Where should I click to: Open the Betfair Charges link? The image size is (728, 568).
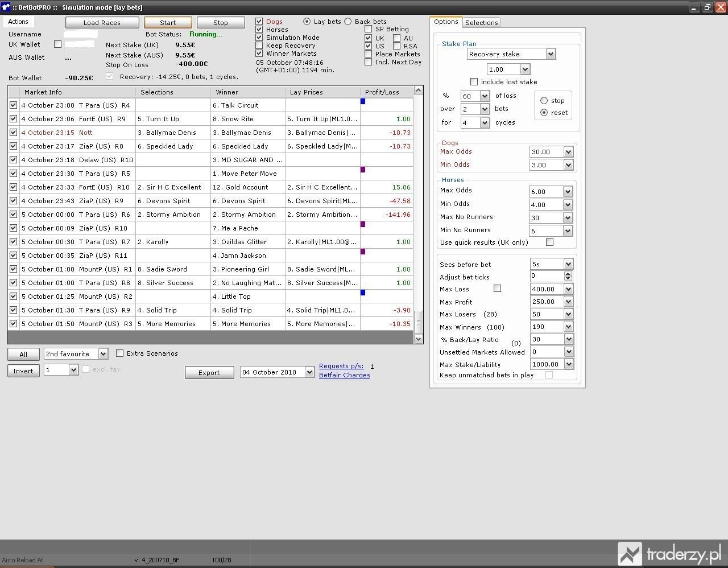(345, 375)
